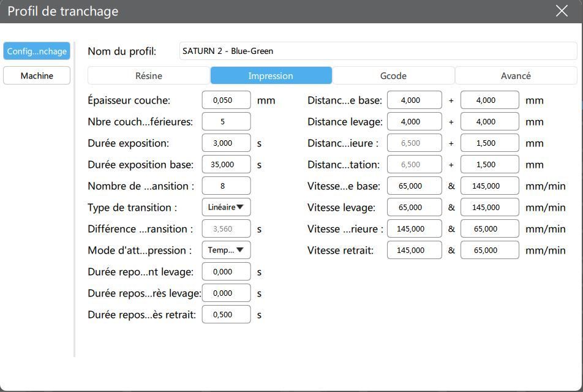Edit the 65,000 field in Vitesse ...rieure row
Image resolution: width=583 pixels, height=392 pixels.
click(x=490, y=228)
